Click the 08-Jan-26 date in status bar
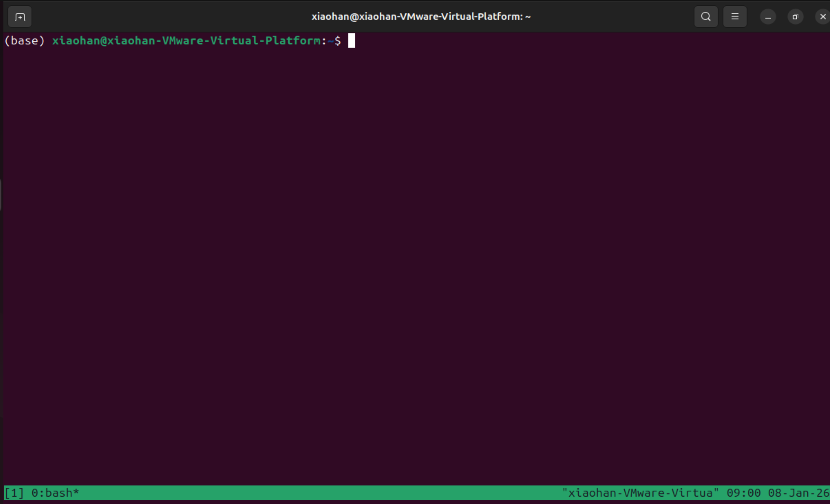This screenshot has width=830, height=504. (798, 493)
